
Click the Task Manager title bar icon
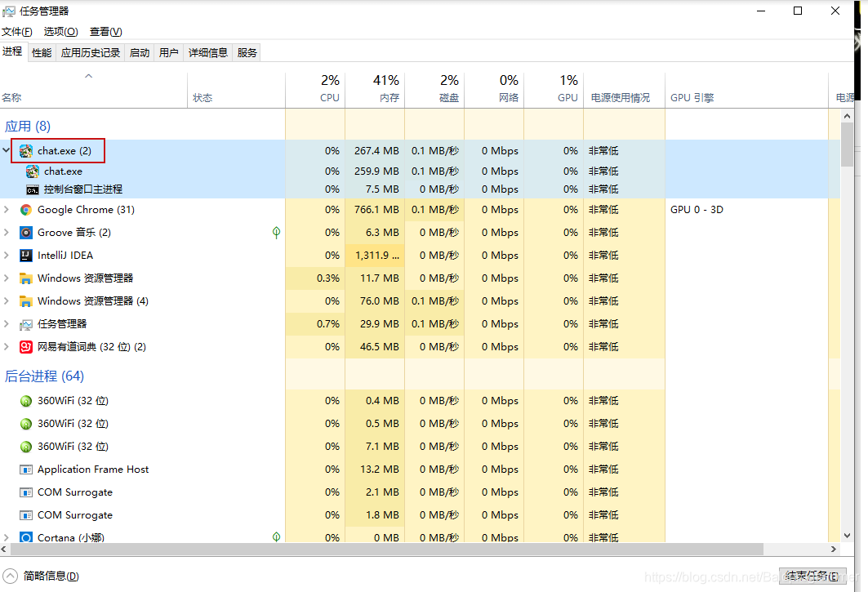point(9,11)
